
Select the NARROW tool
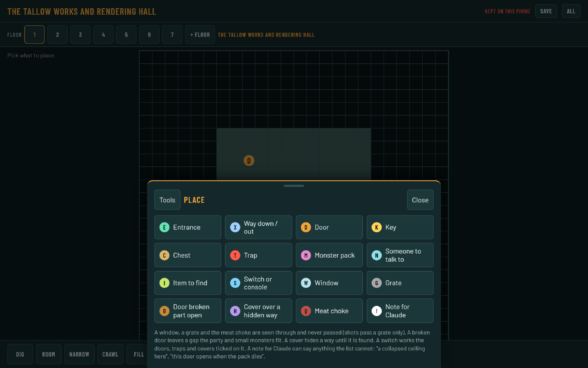[79, 354]
